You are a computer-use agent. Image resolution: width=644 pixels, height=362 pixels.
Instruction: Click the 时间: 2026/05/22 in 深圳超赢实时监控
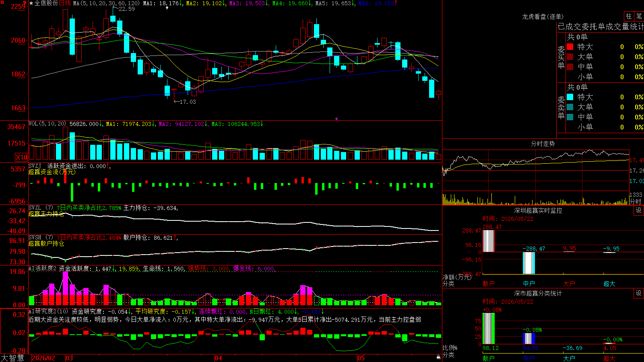coord(508,219)
